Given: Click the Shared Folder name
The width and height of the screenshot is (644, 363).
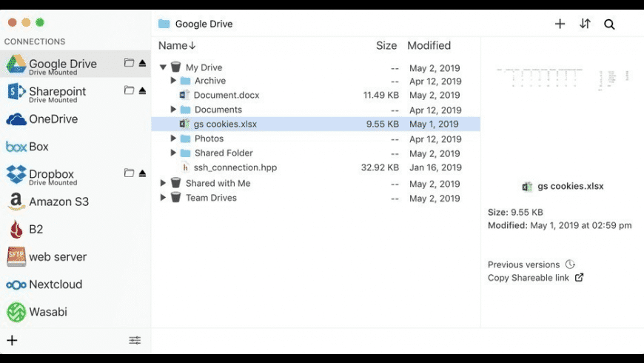Looking at the screenshot, I should [224, 153].
